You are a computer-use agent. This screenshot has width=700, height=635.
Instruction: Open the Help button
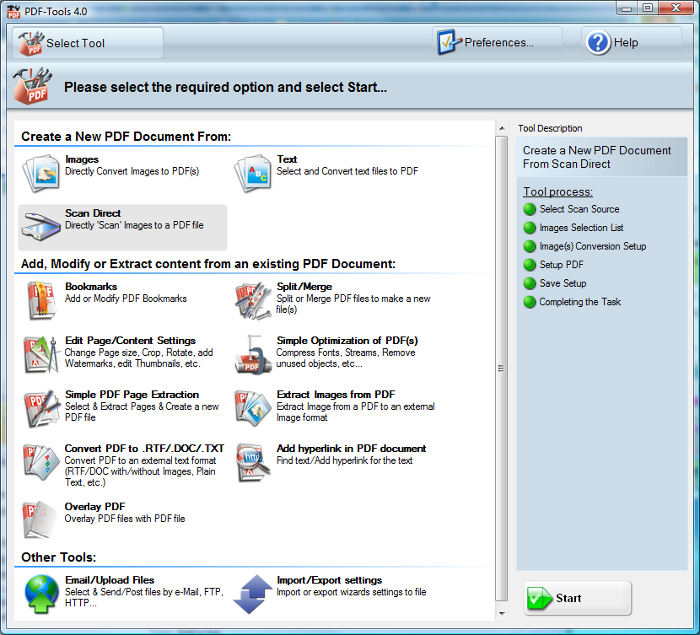click(631, 42)
